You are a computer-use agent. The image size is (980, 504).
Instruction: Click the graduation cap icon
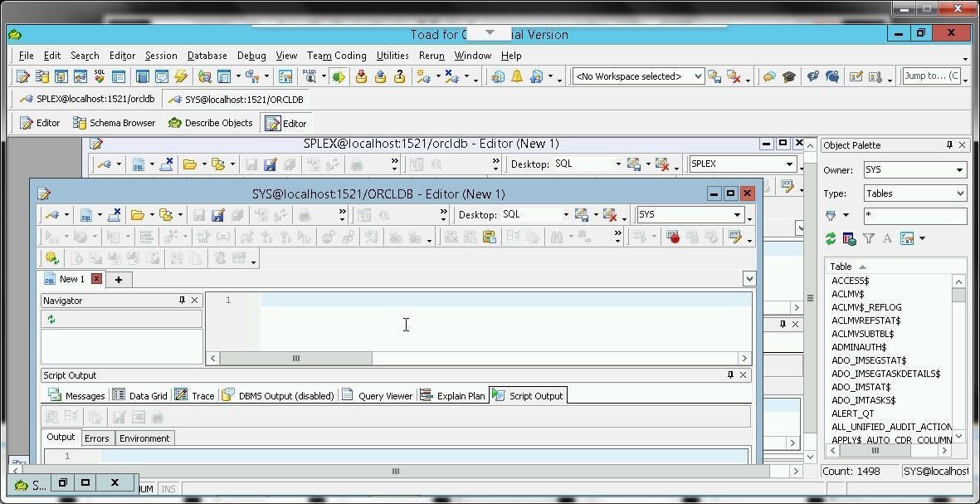coord(789,77)
